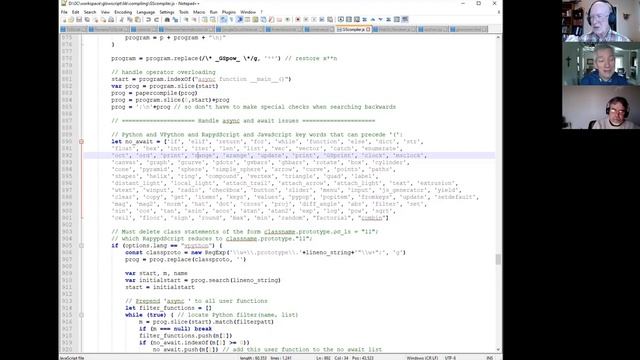Click the Save toolbar icon

click(x=79, y=20)
